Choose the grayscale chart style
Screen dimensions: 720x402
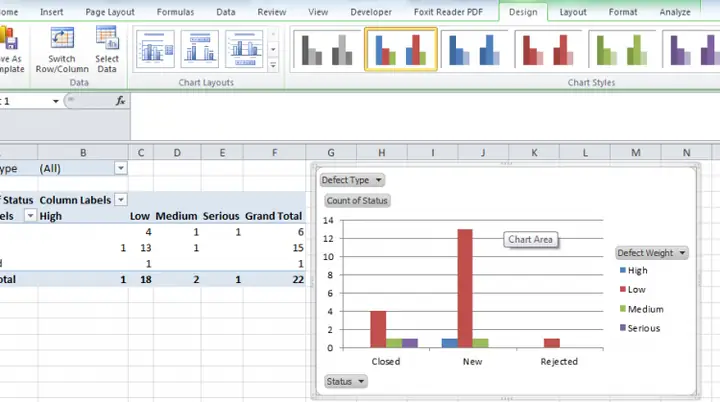point(327,49)
